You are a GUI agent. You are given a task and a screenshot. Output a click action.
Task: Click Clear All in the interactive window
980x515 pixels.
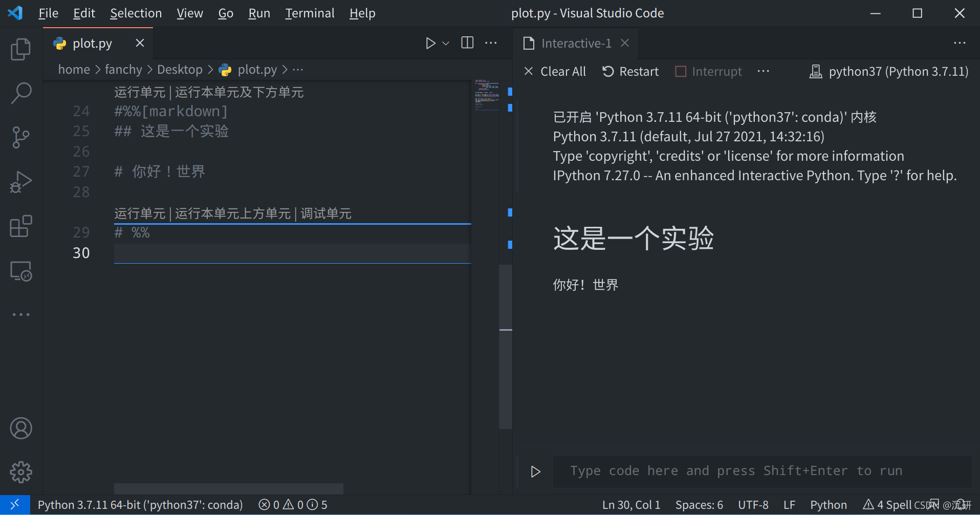click(x=555, y=71)
